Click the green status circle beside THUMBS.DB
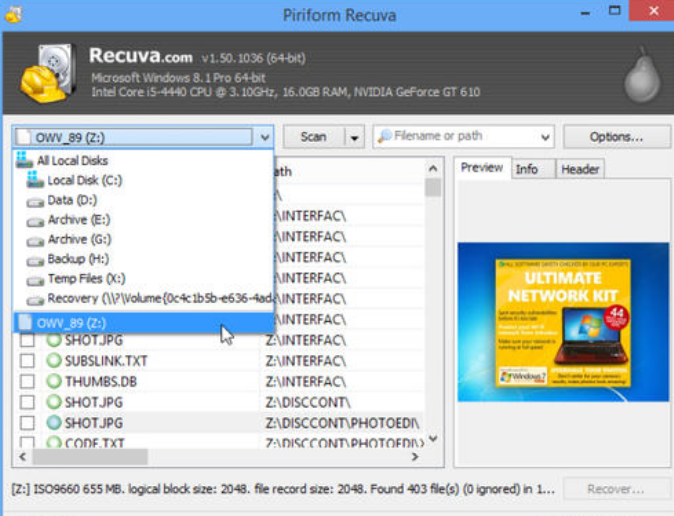The height and width of the screenshot is (516, 674). coord(54,381)
